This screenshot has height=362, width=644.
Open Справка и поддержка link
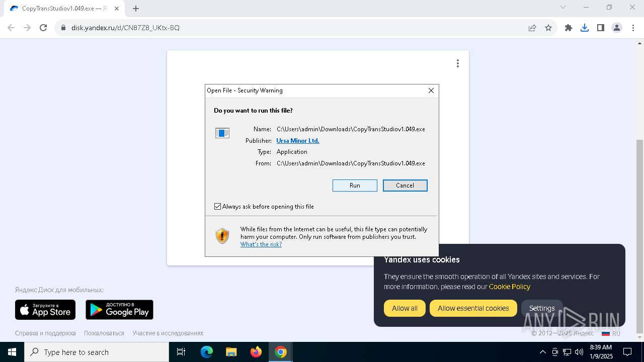45,333
